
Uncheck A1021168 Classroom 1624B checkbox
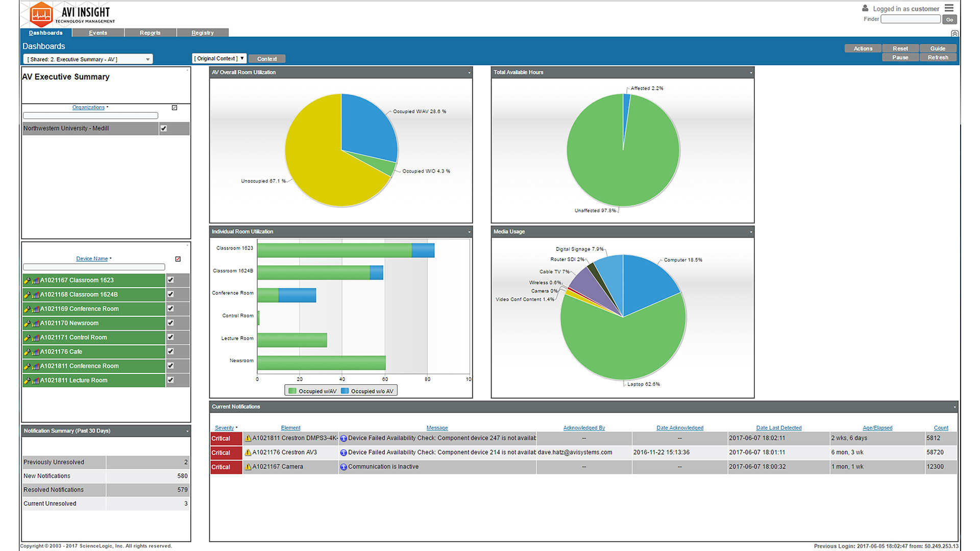170,294
